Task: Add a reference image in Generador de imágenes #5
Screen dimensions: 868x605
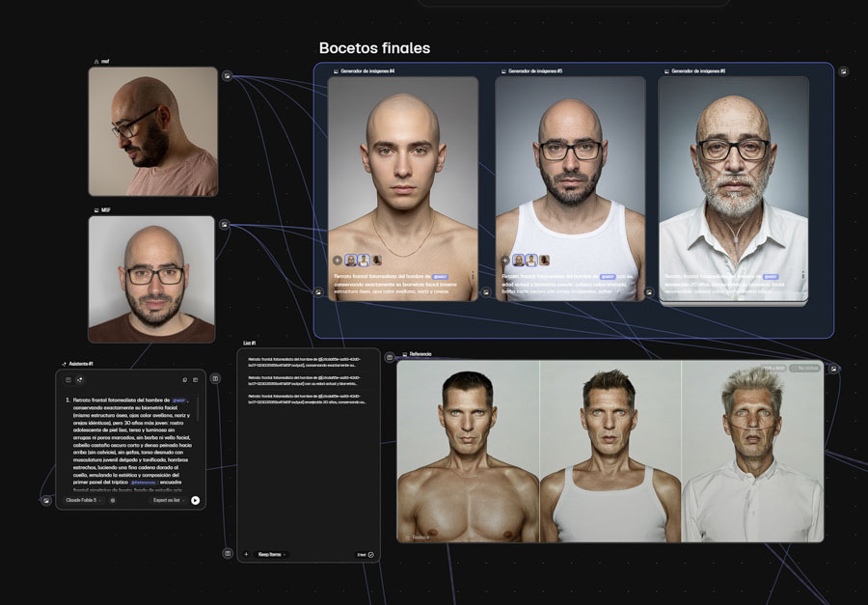Action: (504, 260)
